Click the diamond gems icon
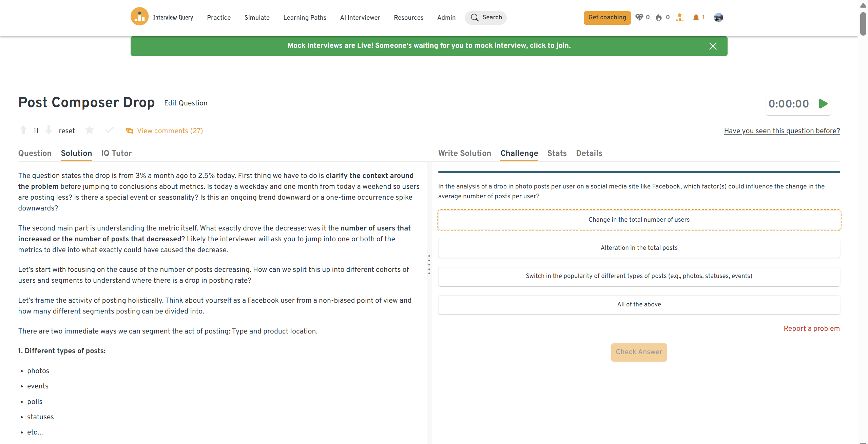Screen dimensions: 868x444 pos(639,18)
